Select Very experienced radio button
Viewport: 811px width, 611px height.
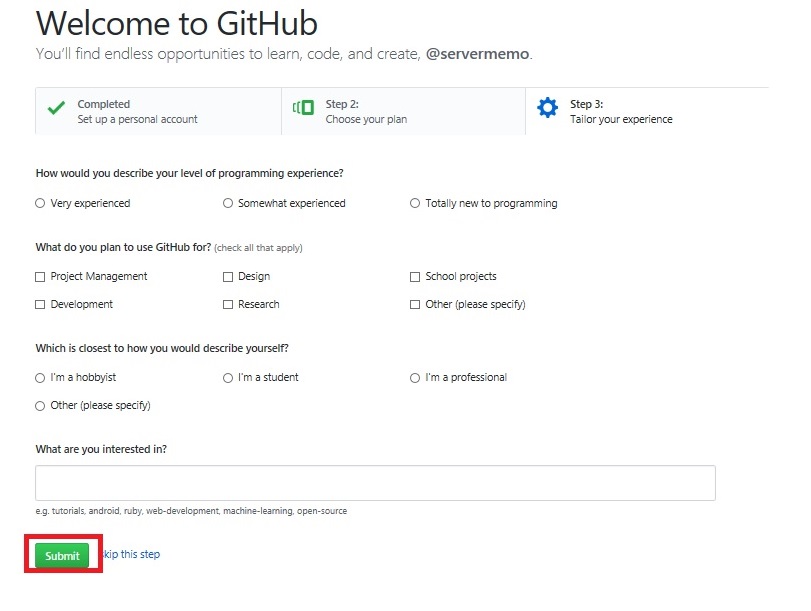click(40, 203)
